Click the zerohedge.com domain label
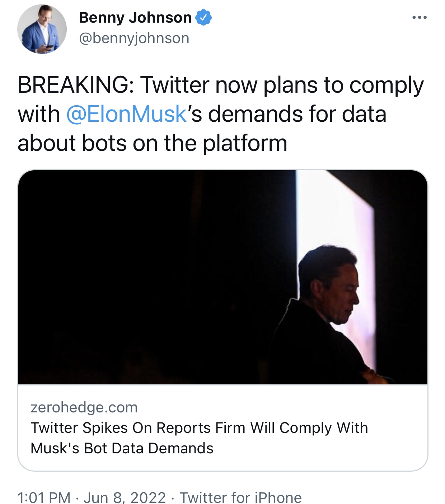The image size is (445, 504). (x=84, y=407)
